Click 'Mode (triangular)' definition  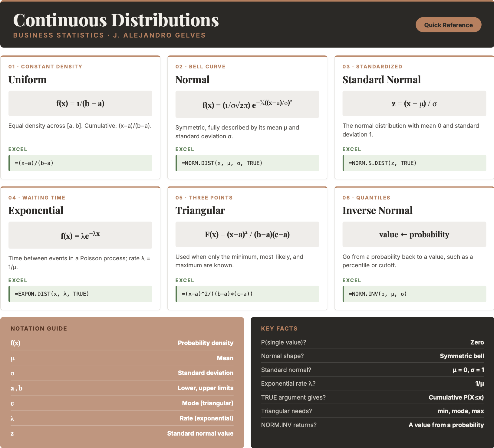208,403
